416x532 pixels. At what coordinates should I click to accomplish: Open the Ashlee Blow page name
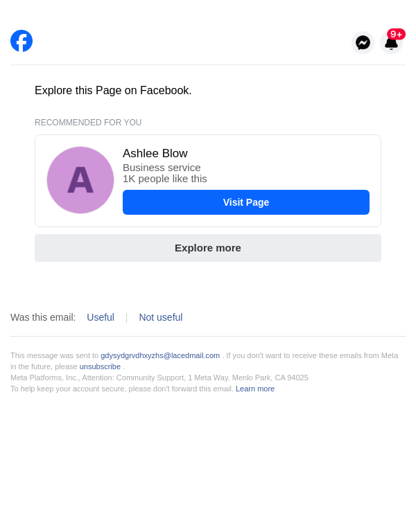coord(155,154)
